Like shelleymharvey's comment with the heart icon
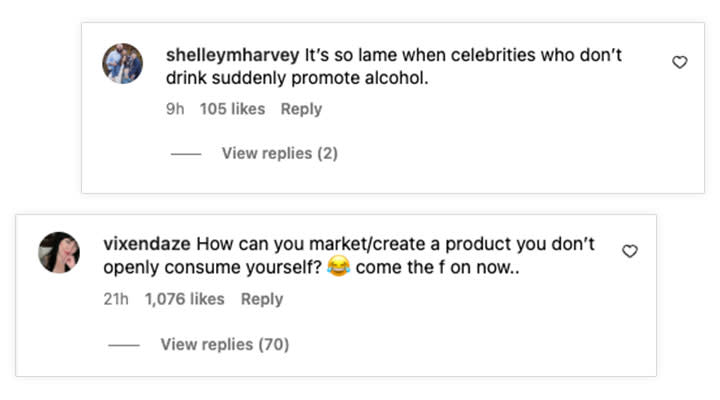The width and height of the screenshot is (720, 400). click(x=679, y=62)
